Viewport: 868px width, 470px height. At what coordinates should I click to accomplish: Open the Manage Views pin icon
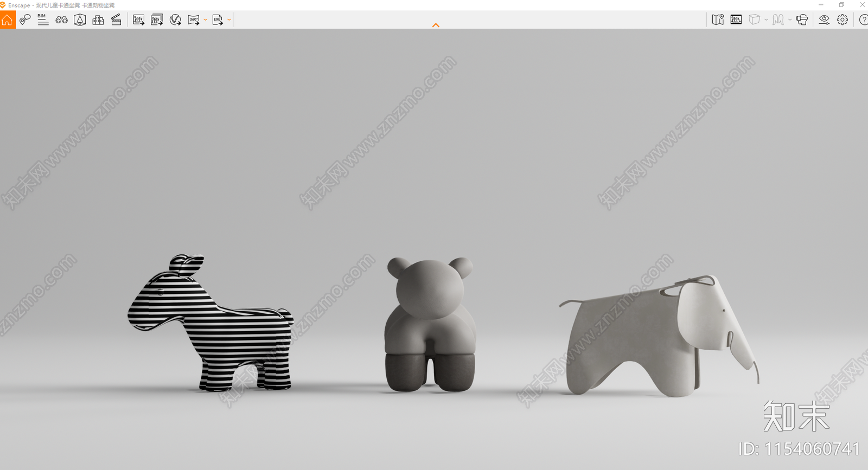(25, 20)
